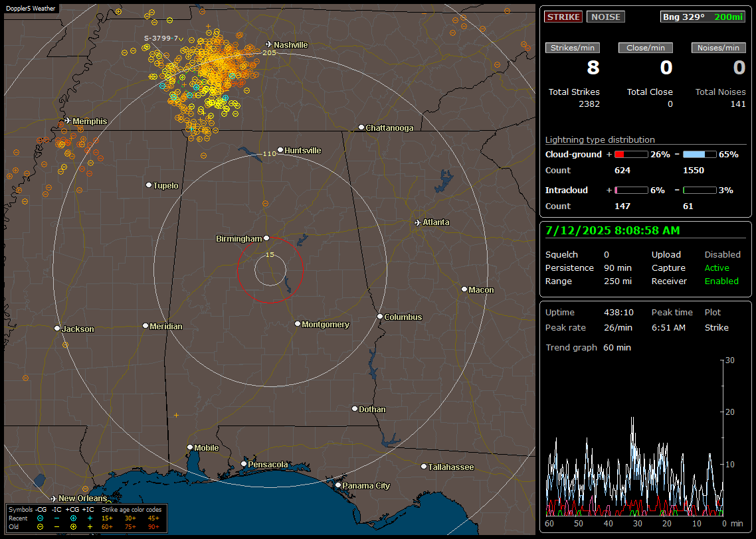
Task: Click the Strikes/min header button
Action: (573, 48)
